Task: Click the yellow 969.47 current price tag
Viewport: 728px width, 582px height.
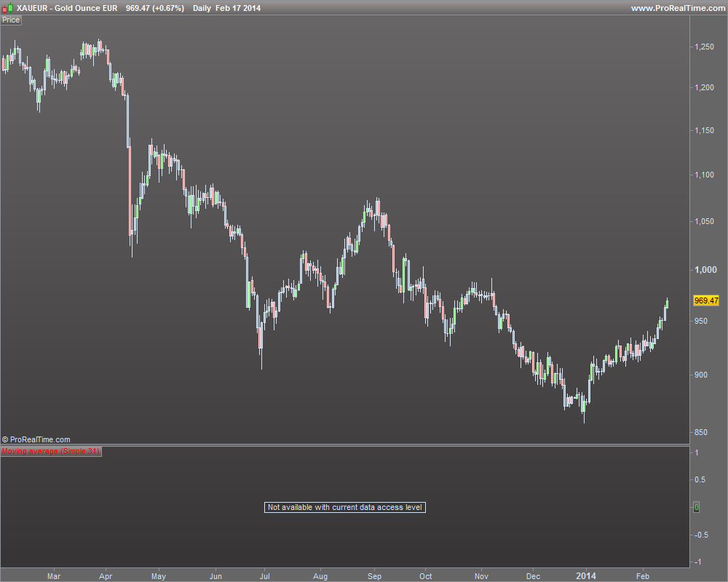Action: tap(705, 300)
